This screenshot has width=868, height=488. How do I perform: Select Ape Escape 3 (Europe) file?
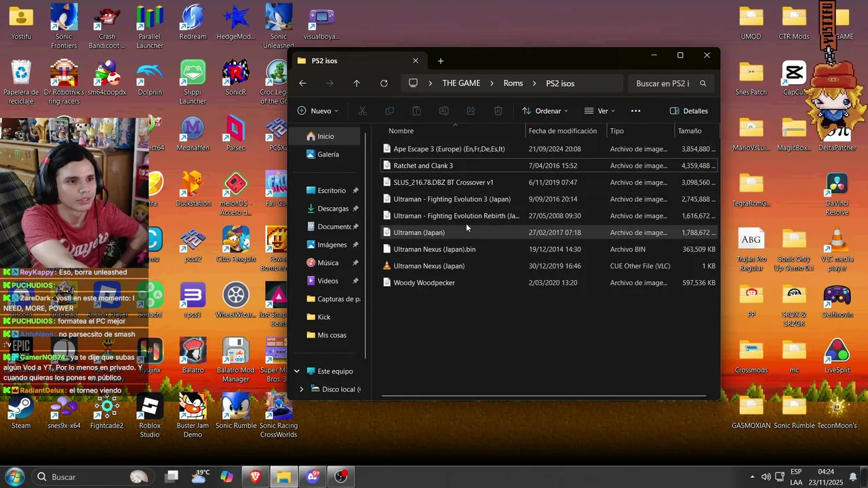(x=549, y=149)
